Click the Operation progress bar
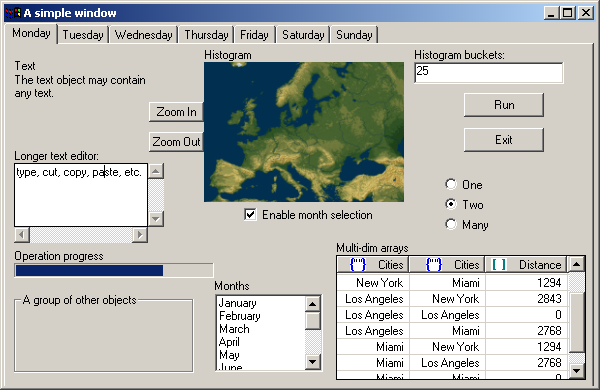This screenshot has height=390, width=600. point(114,270)
